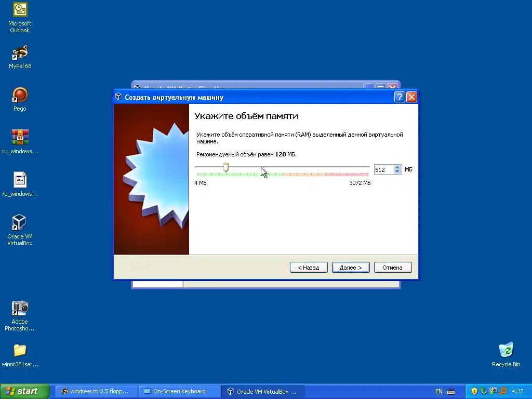Increase memory using the spinbox up arrow

pyautogui.click(x=397, y=167)
